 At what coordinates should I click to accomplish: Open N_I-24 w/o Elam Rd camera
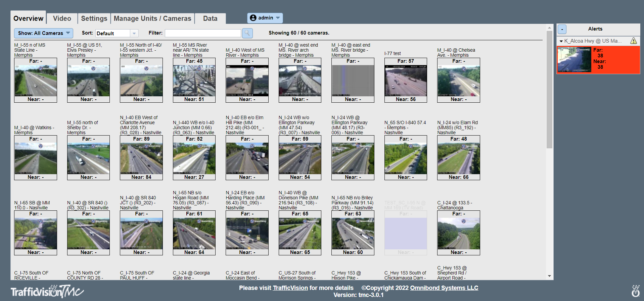coord(459,158)
